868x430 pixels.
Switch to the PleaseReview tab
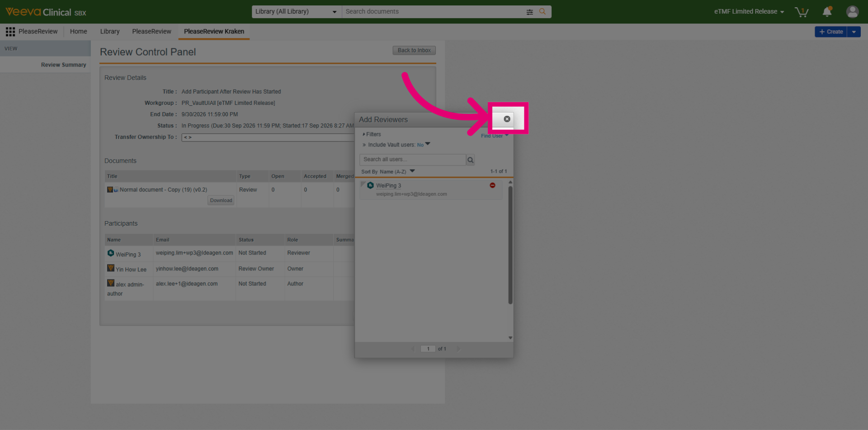coord(151,32)
